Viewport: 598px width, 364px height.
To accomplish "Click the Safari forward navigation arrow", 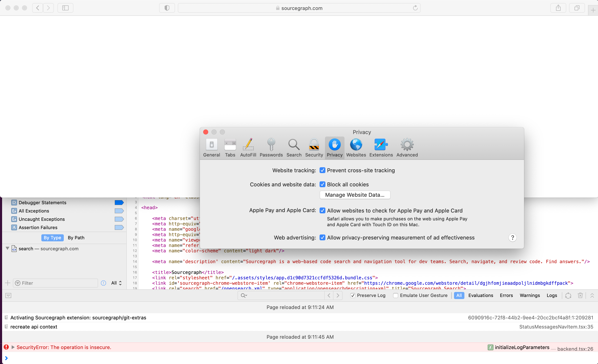I will pyautogui.click(x=49, y=8).
